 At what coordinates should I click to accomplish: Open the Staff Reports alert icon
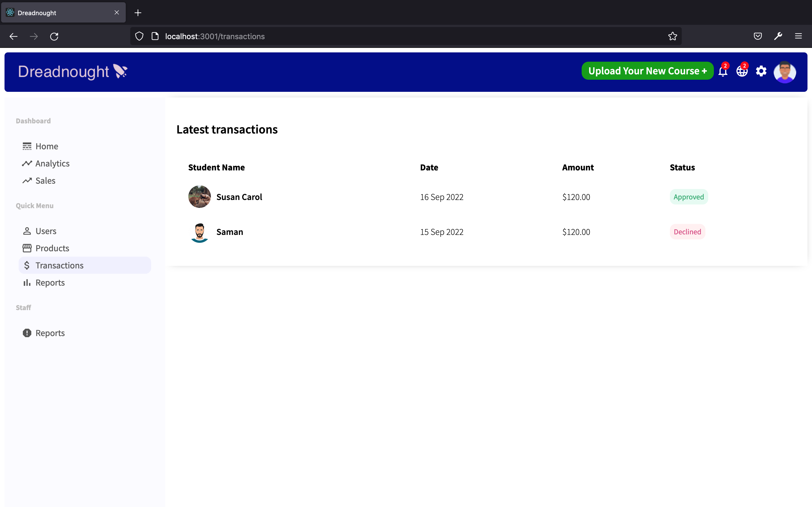(28, 333)
